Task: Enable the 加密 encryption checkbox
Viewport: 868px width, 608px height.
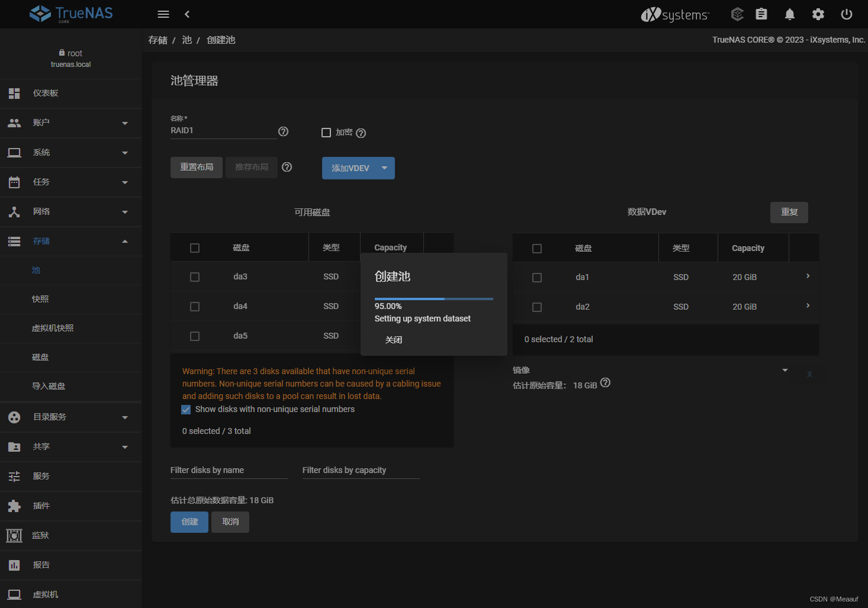Action: (x=326, y=133)
